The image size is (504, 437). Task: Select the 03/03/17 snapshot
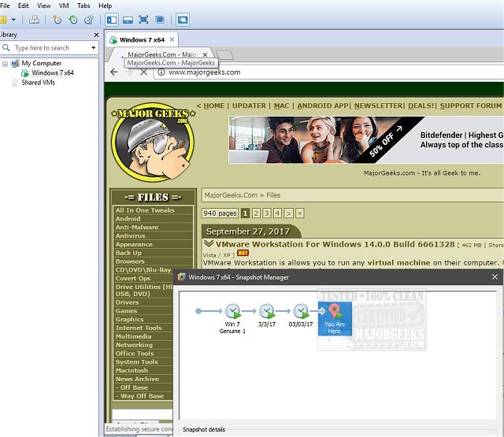click(301, 315)
